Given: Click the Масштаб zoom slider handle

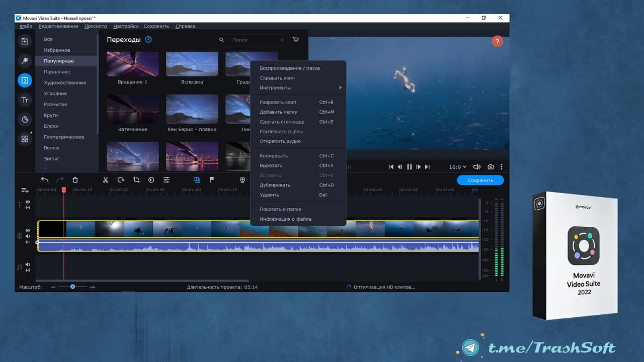Looking at the screenshot, I should coord(72,287).
